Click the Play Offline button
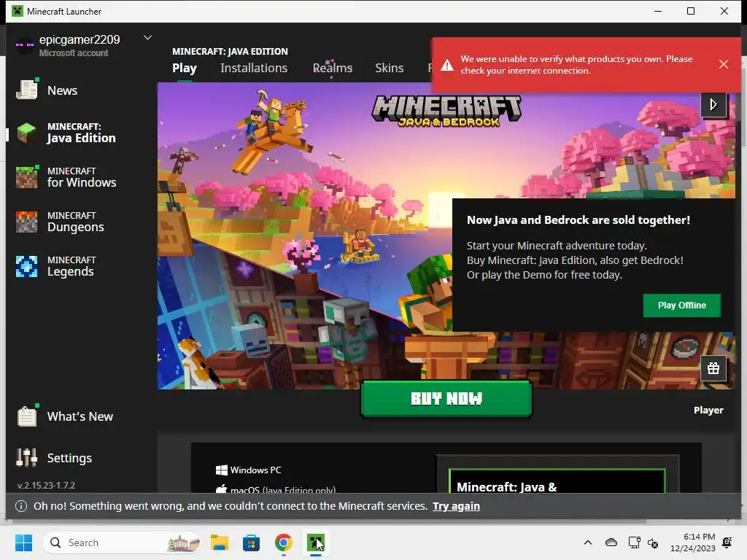Viewport: 747px width, 560px height. tap(682, 306)
